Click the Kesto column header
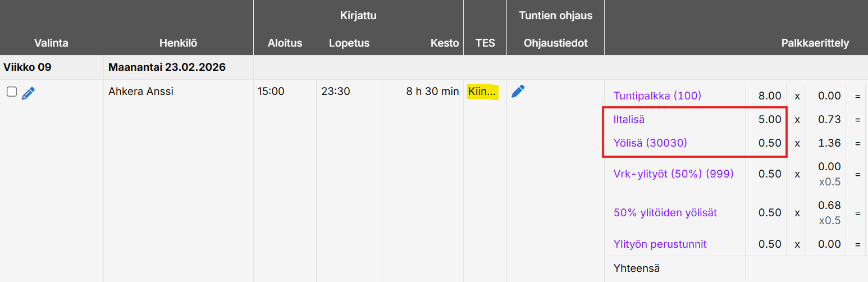Image resolution: width=868 pixels, height=282 pixels. coord(444,43)
